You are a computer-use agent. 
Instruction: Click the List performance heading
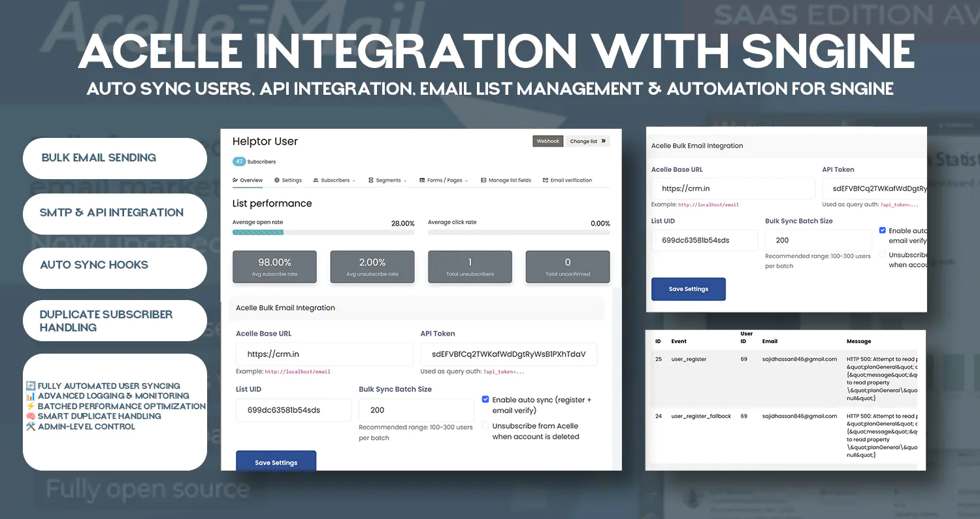pos(272,203)
